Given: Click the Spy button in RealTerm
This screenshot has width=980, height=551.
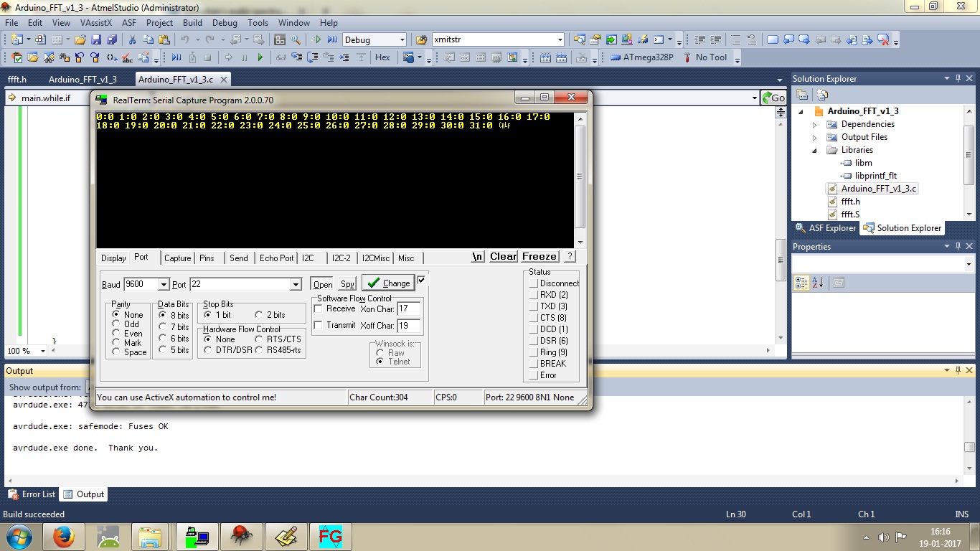Looking at the screenshot, I should tap(347, 284).
